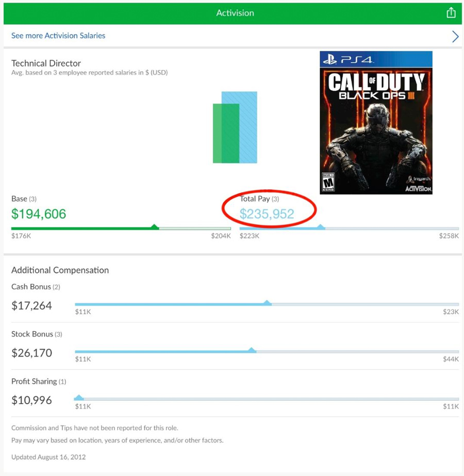Click the green base pay chart bar
Viewport: 464px width, 476px height.
(226, 133)
